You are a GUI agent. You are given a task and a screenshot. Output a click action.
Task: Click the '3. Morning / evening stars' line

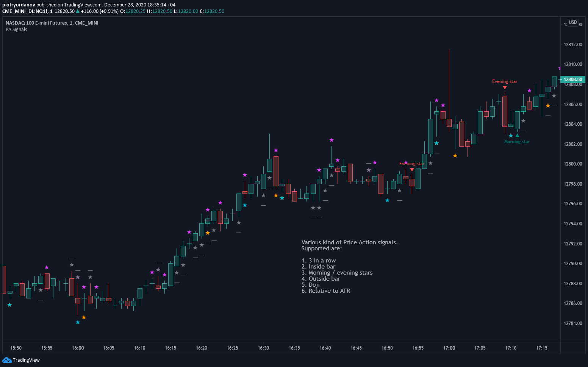pyautogui.click(x=337, y=273)
